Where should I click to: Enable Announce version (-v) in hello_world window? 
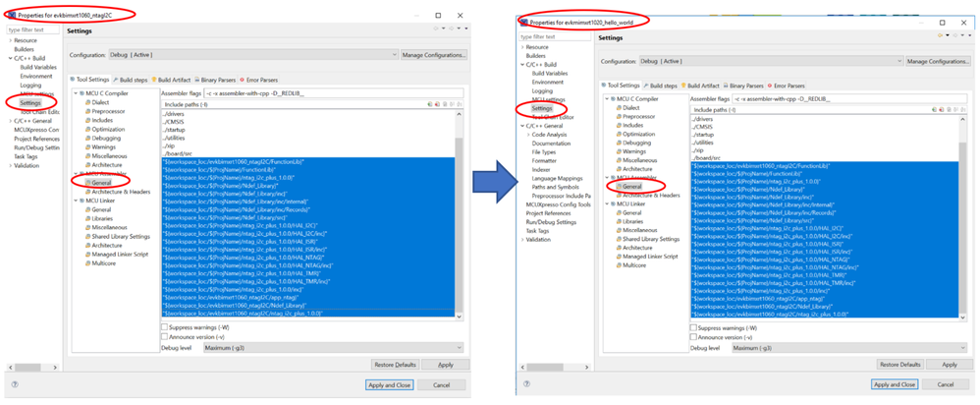tap(693, 337)
